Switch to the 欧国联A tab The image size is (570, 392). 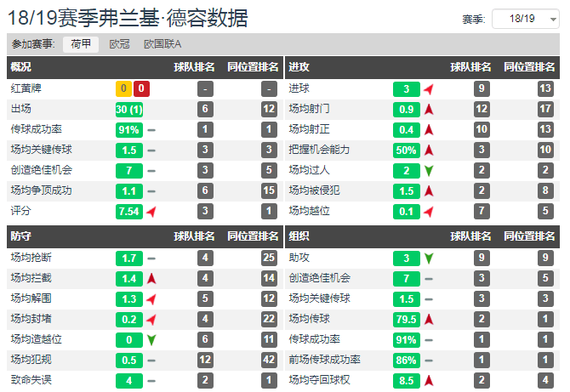pyautogui.click(x=162, y=44)
